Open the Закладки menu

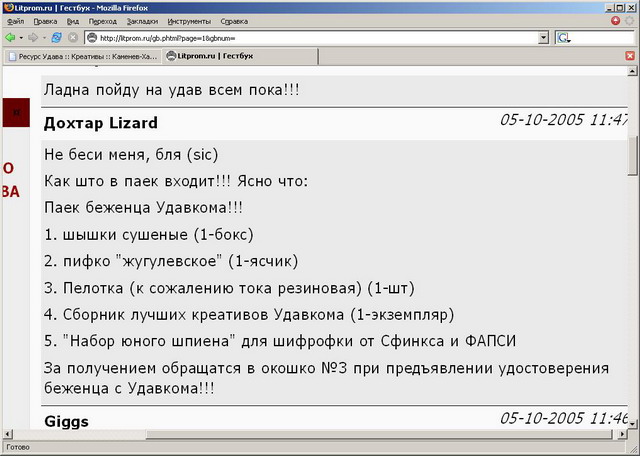click(x=141, y=20)
